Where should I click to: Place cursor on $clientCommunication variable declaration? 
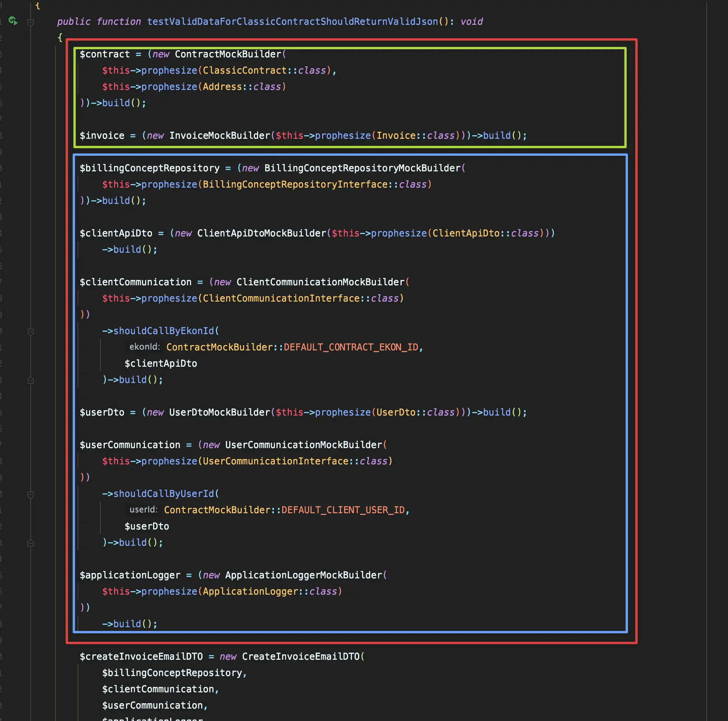coord(135,282)
